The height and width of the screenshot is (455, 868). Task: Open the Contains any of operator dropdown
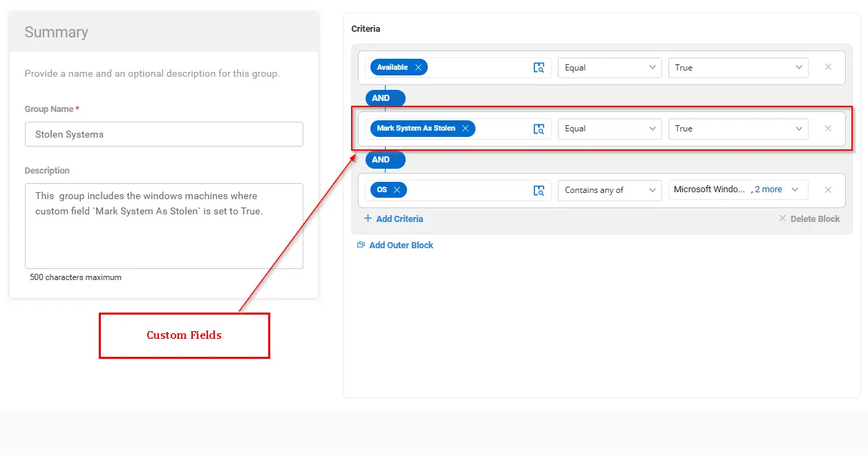[x=610, y=190]
